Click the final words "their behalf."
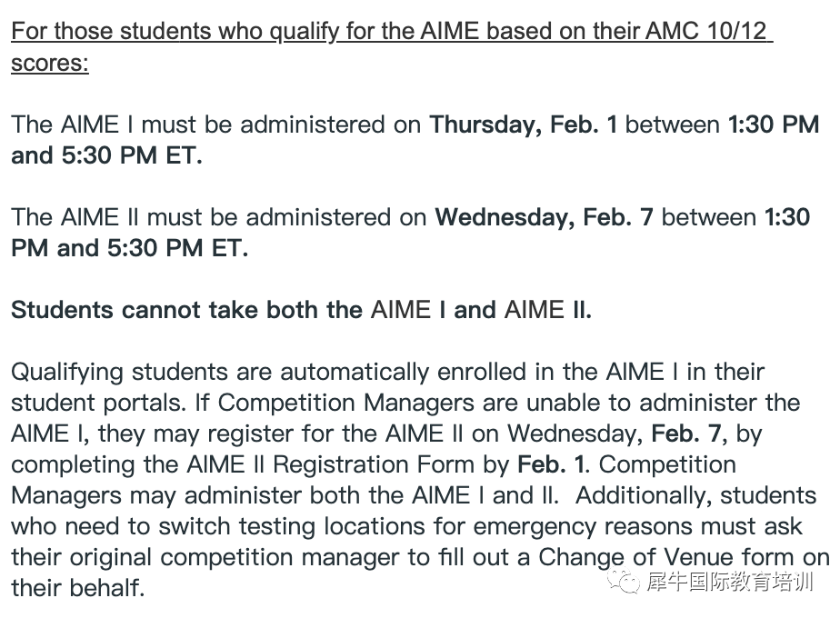Viewport: 840px width, 618px height. tap(78, 587)
